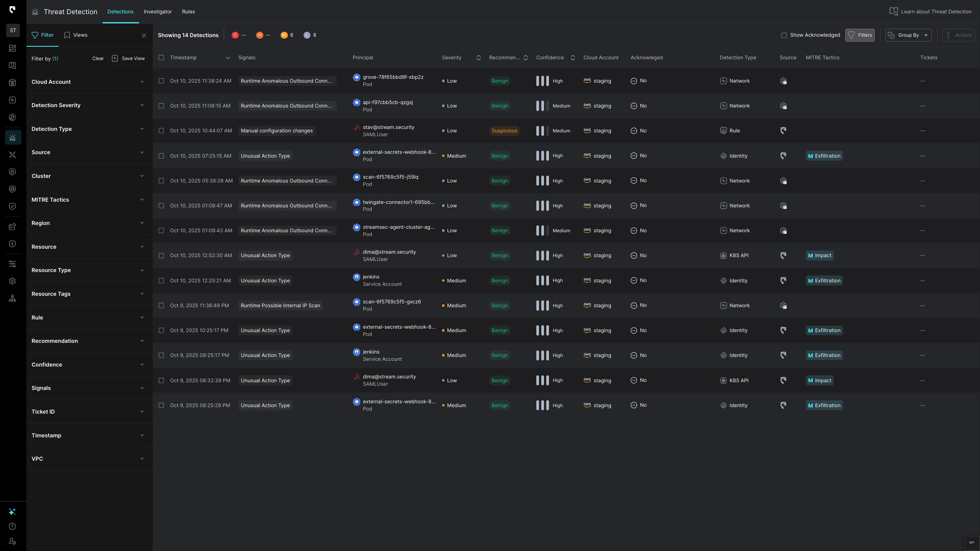Viewport: 980px width, 551px height.
Task: Click the Threat Detection alarm sidebar icon
Action: click(12, 137)
